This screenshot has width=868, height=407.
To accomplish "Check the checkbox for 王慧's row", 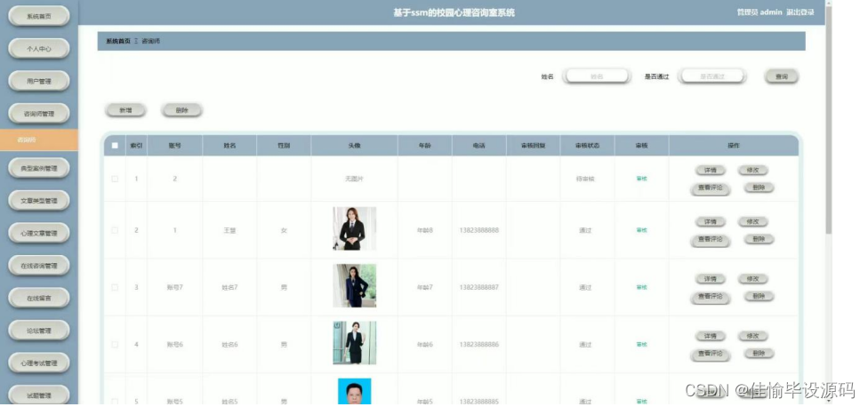I will tap(115, 230).
